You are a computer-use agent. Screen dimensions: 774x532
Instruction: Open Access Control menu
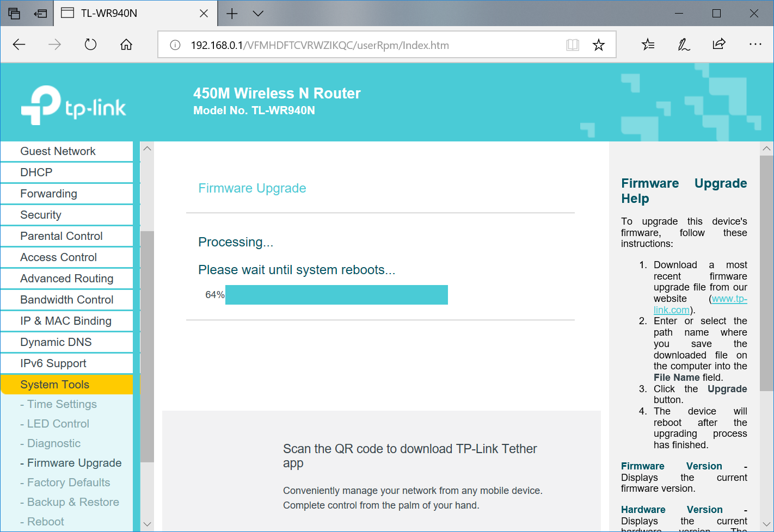66,257
